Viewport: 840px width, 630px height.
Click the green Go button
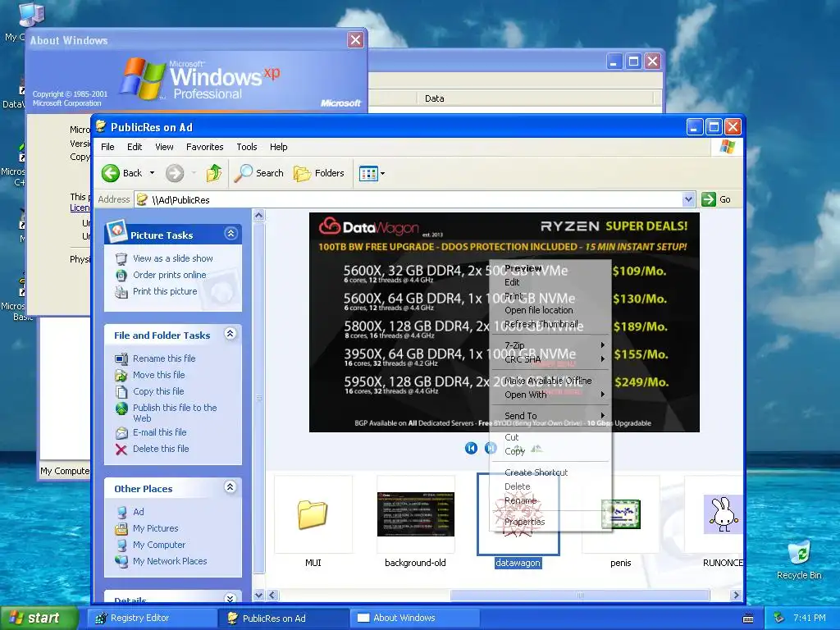point(715,199)
